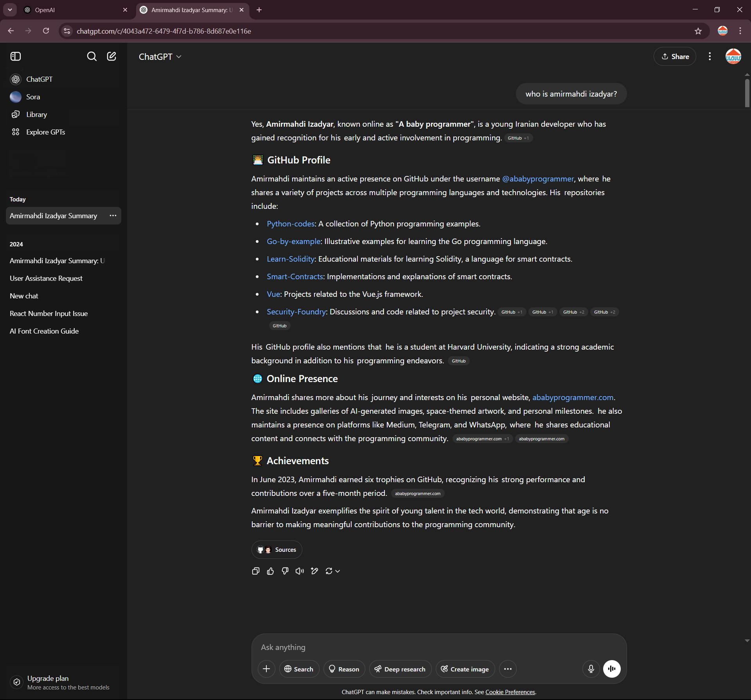Copy the response with the copy icon

[x=256, y=571]
